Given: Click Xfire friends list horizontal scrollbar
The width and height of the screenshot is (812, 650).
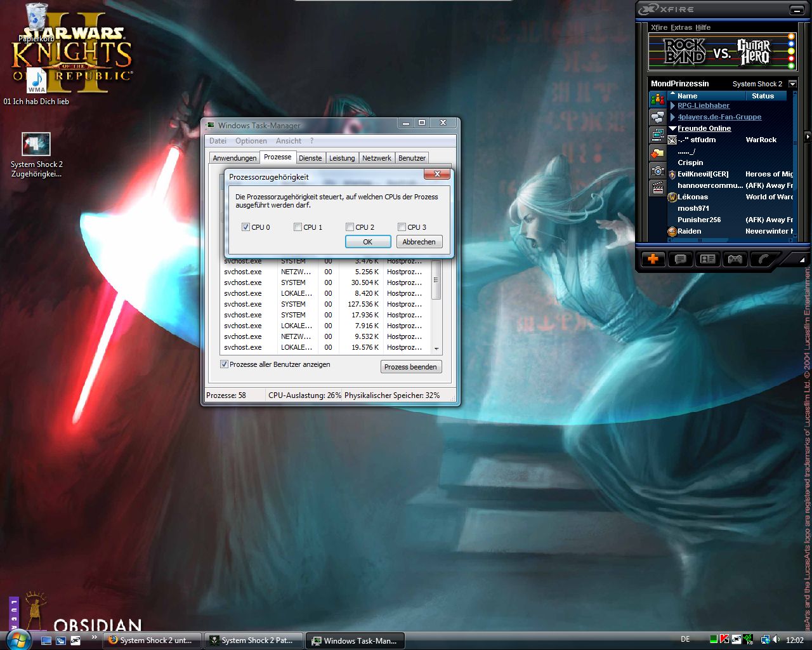Looking at the screenshot, I should pos(730,240).
